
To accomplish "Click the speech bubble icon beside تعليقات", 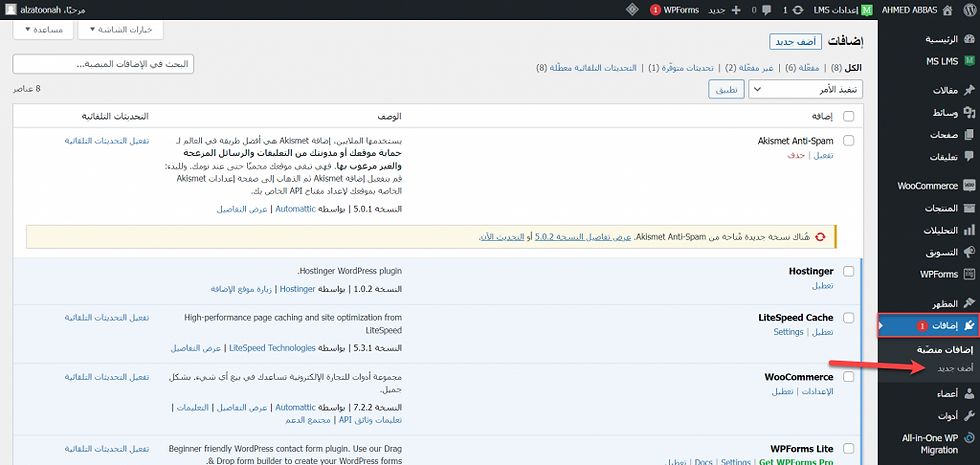I will tap(969, 156).
